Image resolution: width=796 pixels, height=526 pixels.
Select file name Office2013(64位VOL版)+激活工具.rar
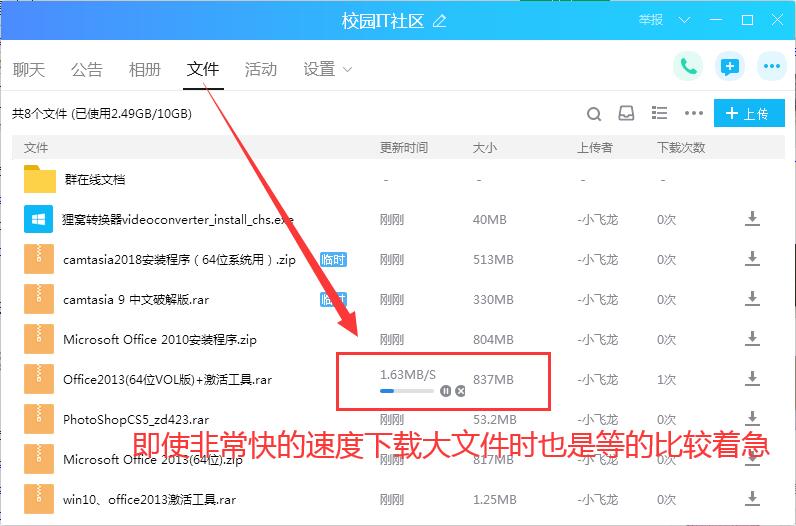[168, 380]
